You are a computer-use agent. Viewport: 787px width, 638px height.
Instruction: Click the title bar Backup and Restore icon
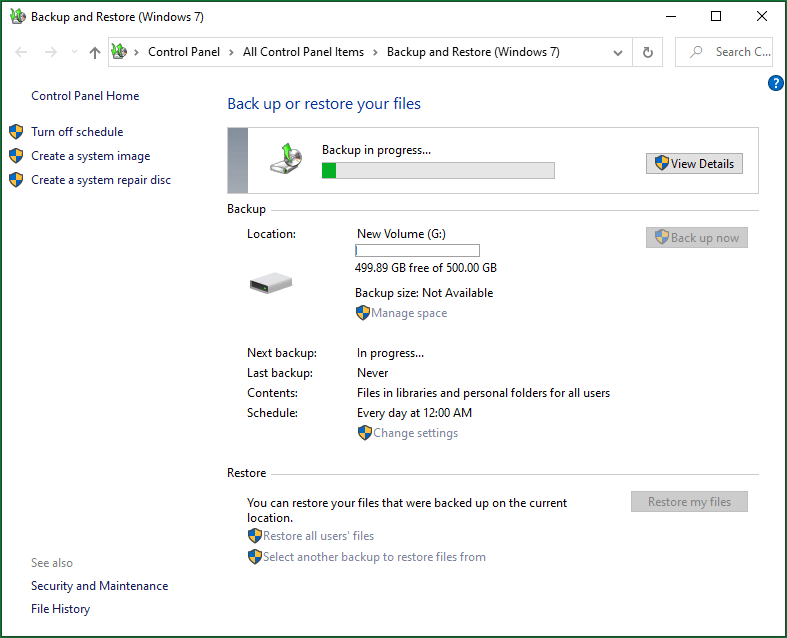pyautogui.click(x=18, y=17)
